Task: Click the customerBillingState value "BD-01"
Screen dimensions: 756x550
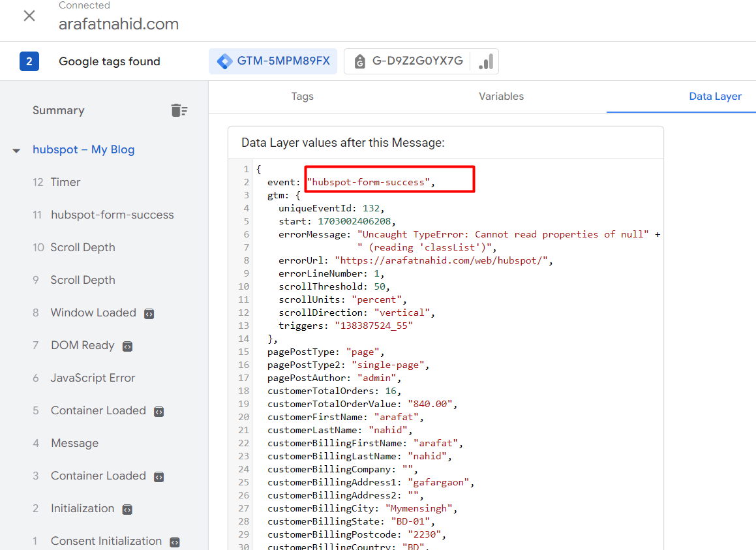Action: click(410, 521)
